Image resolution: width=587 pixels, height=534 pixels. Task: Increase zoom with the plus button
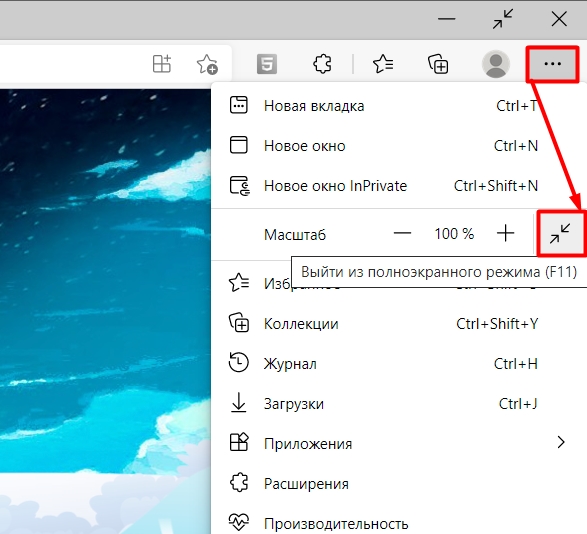[x=505, y=233]
